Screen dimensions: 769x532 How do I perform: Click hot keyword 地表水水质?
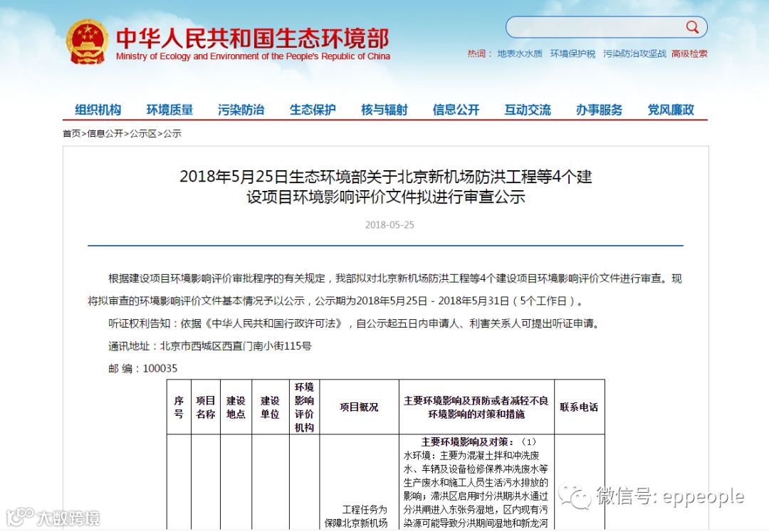tap(520, 54)
